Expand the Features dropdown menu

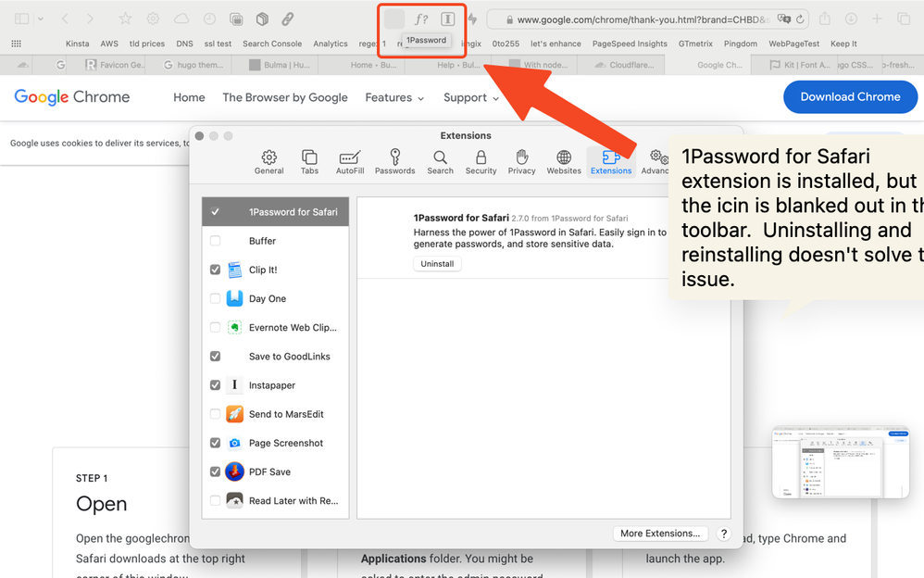[394, 97]
